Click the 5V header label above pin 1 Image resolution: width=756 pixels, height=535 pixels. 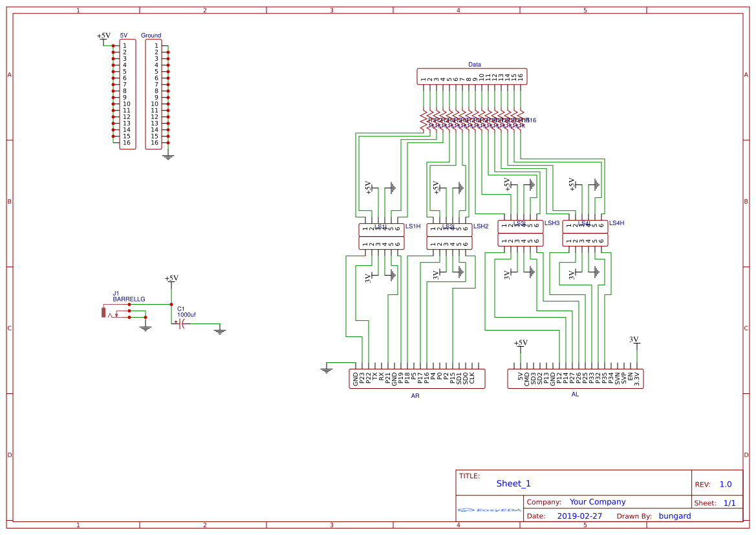tap(124, 36)
